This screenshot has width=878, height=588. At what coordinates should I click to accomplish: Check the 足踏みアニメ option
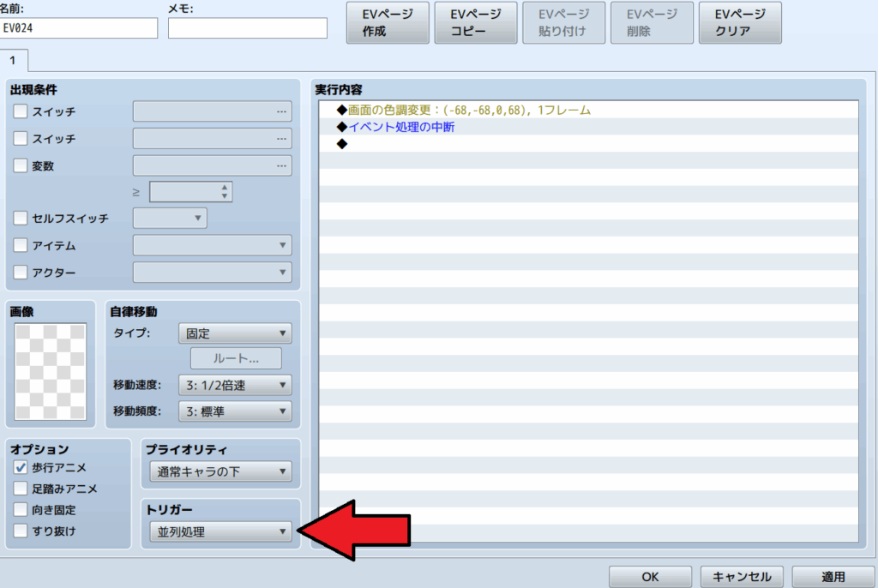tap(21, 489)
